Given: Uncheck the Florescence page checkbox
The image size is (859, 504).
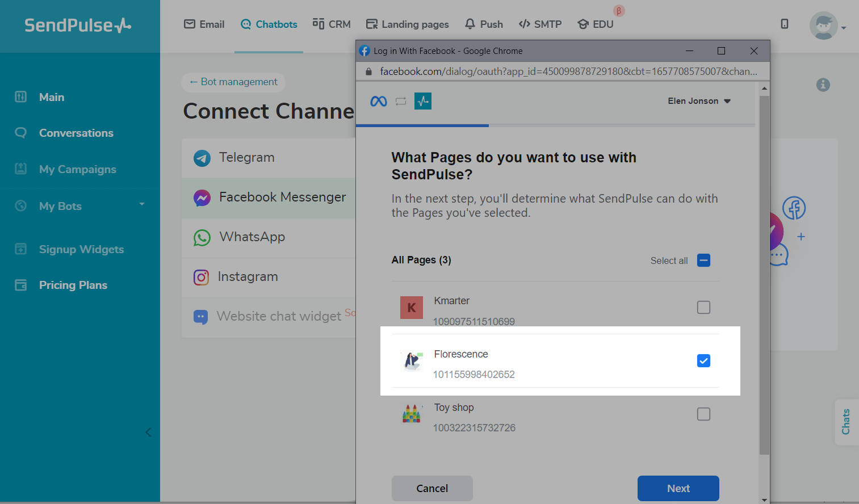Looking at the screenshot, I should tap(703, 361).
